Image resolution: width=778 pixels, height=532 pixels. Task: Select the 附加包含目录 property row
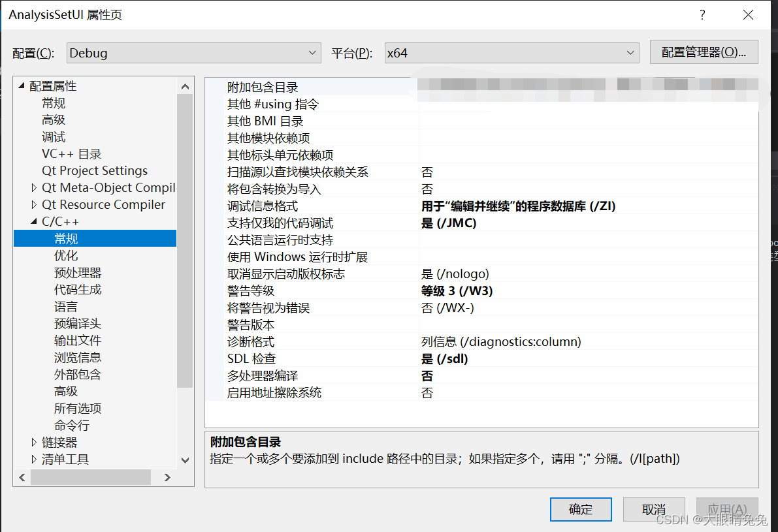coord(481,87)
